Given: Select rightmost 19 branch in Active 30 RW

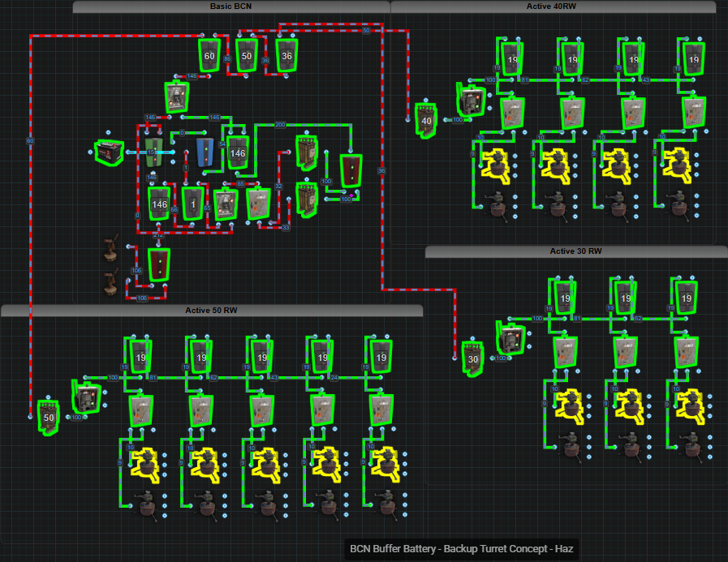Looking at the screenshot, I should 687,298.
